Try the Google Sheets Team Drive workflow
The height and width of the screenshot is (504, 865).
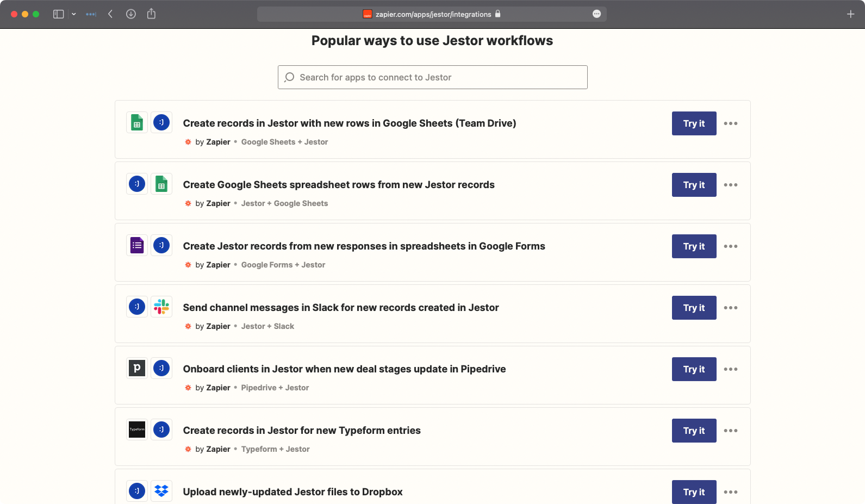(x=694, y=123)
